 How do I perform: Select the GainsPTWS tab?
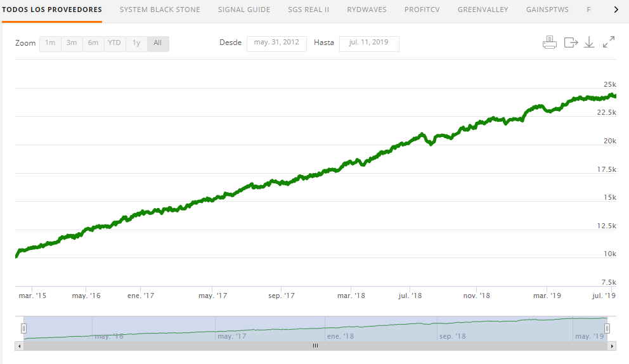[x=547, y=10]
